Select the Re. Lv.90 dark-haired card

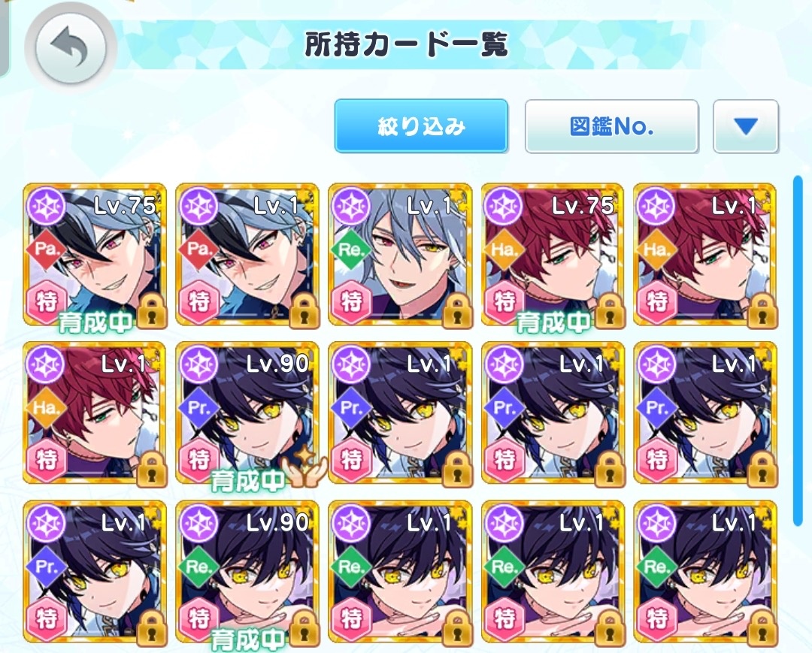coord(247,572)
